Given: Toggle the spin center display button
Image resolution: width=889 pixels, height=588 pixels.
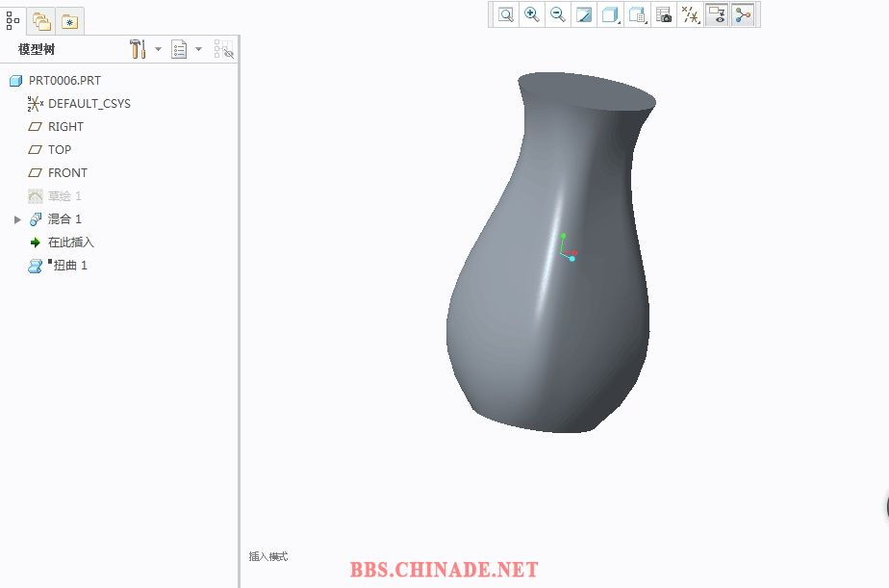Looking at the screenshot, I should click(742, 14).
